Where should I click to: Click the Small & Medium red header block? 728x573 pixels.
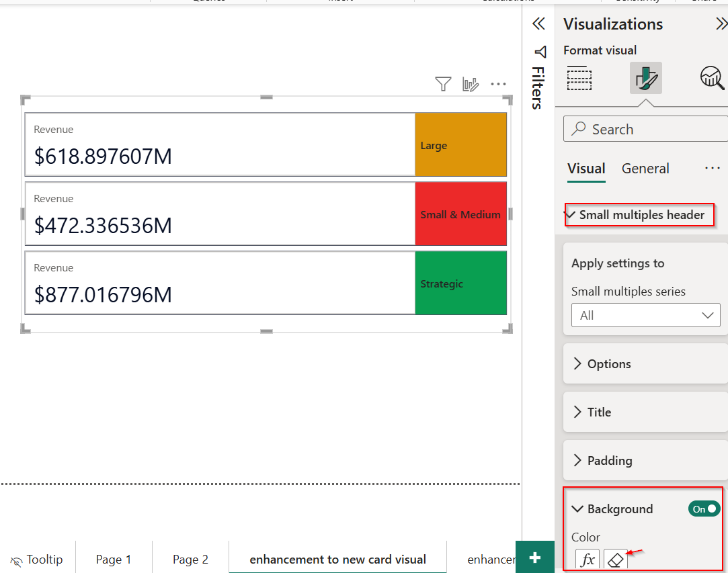(460, 214)
